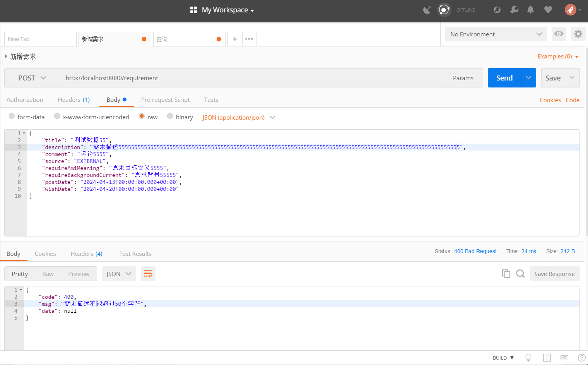Viewport: 588px width, 365px height.
Task: Select the form-data radio button
Action: click(x=12, y=116)
